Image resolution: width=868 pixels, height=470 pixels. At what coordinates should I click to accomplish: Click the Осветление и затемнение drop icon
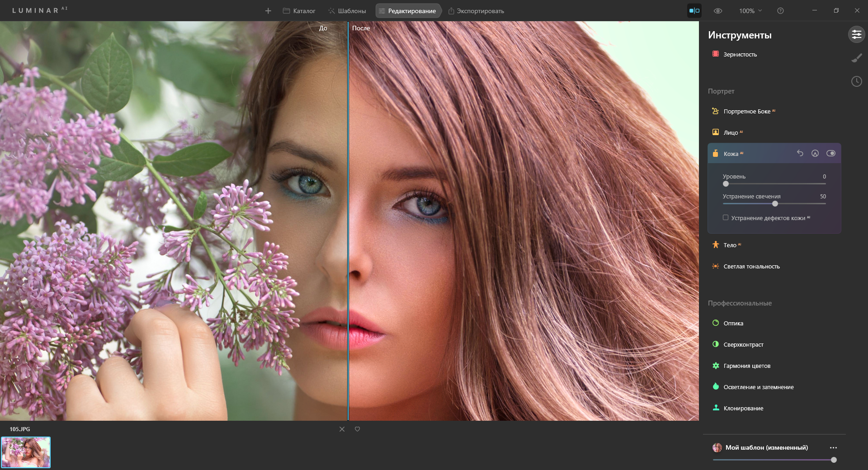[716, 386]
